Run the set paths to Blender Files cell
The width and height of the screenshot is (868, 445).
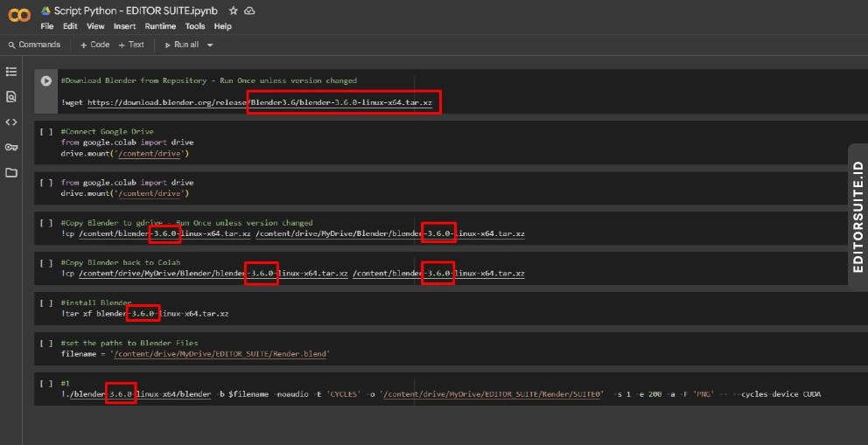[x=46, y=344]
